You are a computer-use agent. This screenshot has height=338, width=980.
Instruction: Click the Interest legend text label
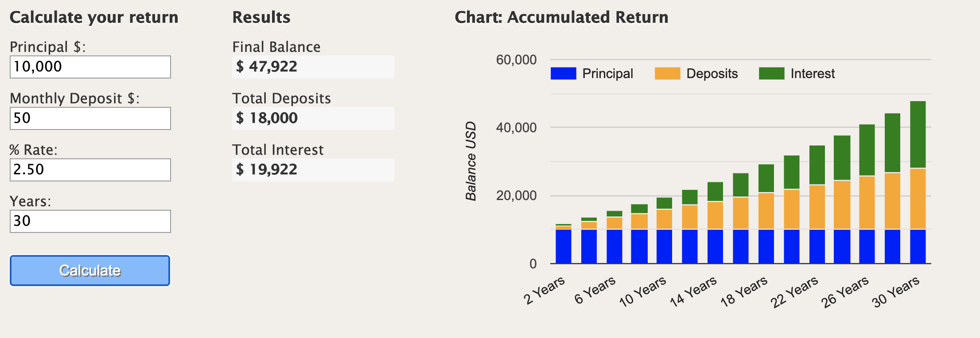point(813,74)
